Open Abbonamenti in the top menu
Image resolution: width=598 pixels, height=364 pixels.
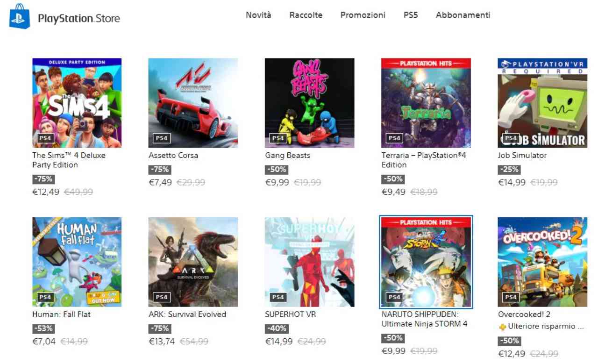(x=463, y=15)
